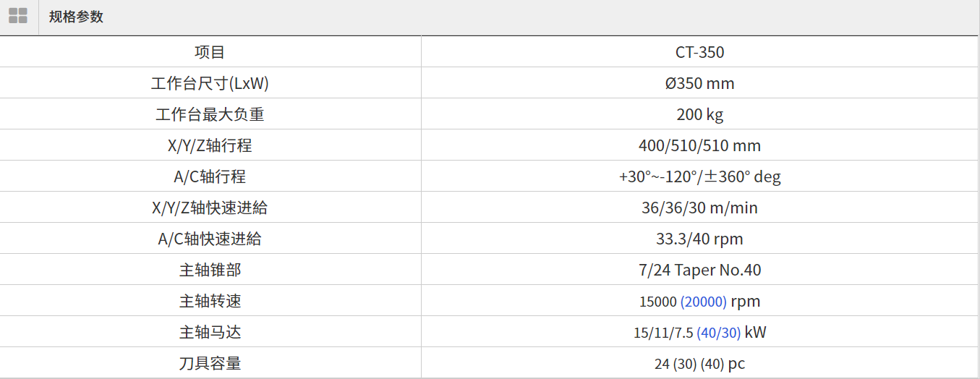Select the 400/510/510 mm travel value
Image resolution: width=980 pixels, height=379 pixels.
699,145
